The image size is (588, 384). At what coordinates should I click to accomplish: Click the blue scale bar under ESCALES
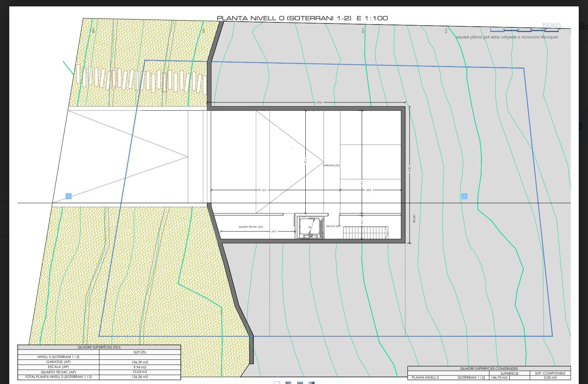(x=524, y=31)
